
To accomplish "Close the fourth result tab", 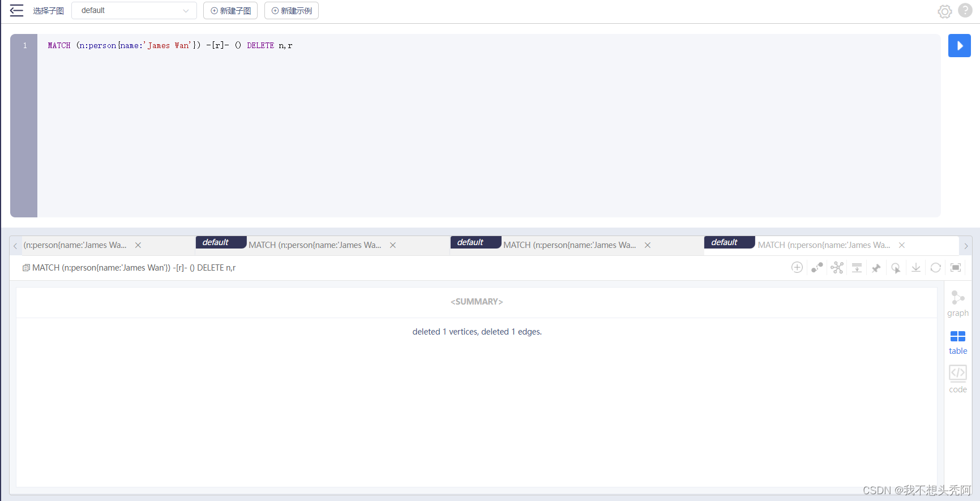I will 902,245.
